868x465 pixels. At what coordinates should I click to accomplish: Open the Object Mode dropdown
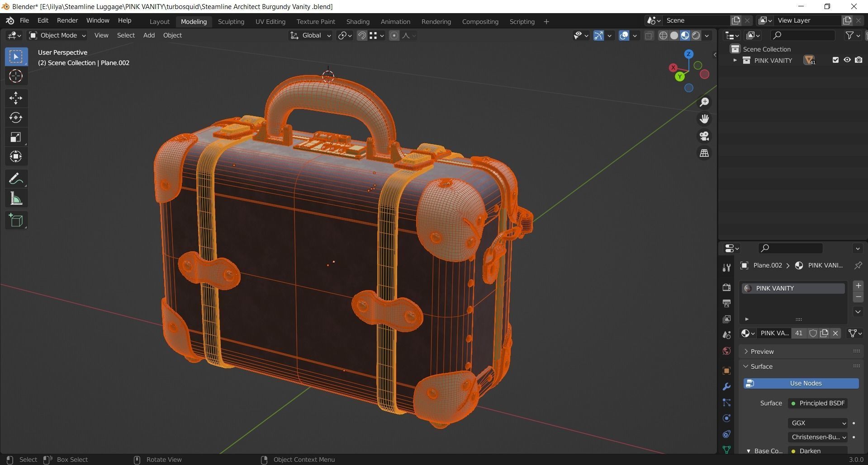point(57,35)
